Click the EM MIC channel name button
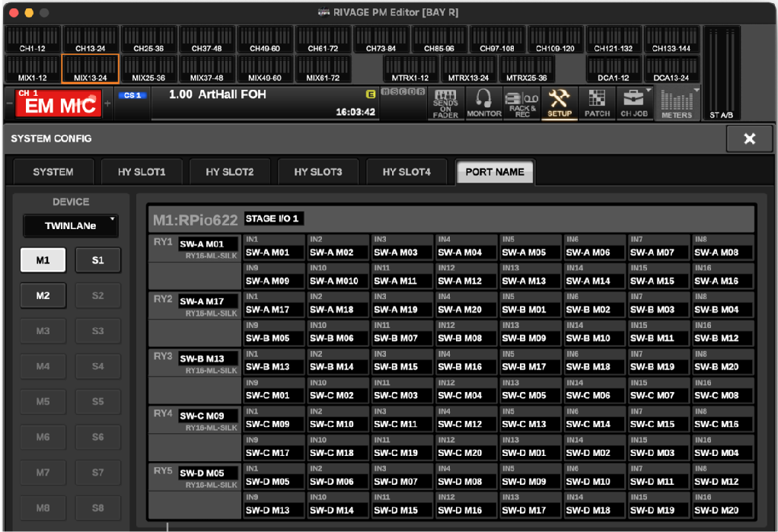Image resolution: width=778 pixels, height=532 pixels. tap(59, 104)
